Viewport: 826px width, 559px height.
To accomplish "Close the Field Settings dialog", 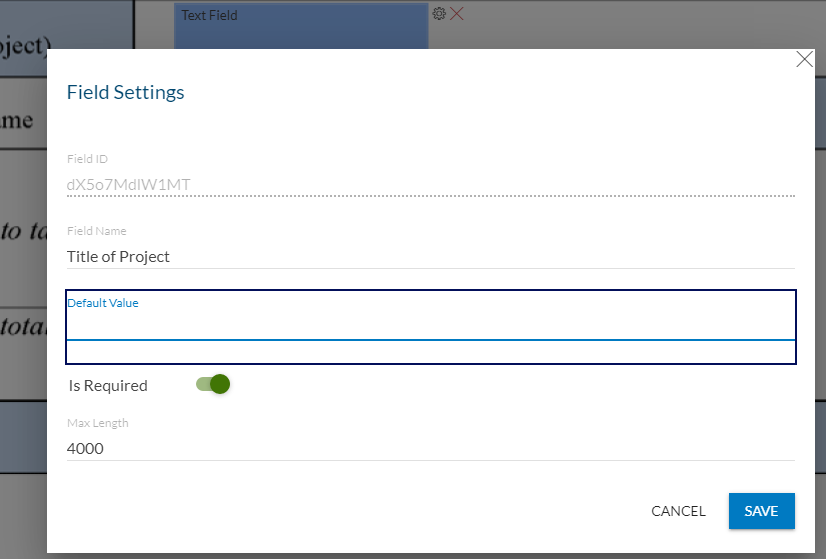I will (804, 60).
